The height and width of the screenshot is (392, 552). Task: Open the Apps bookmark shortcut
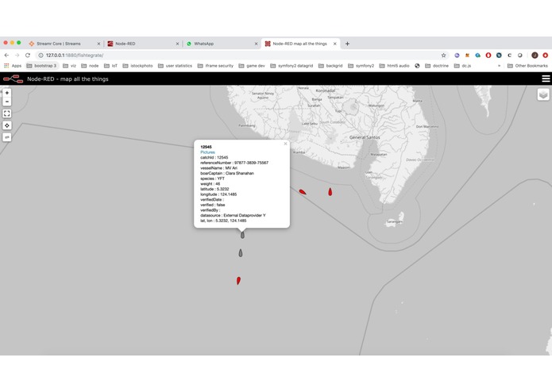pos(13,66)
